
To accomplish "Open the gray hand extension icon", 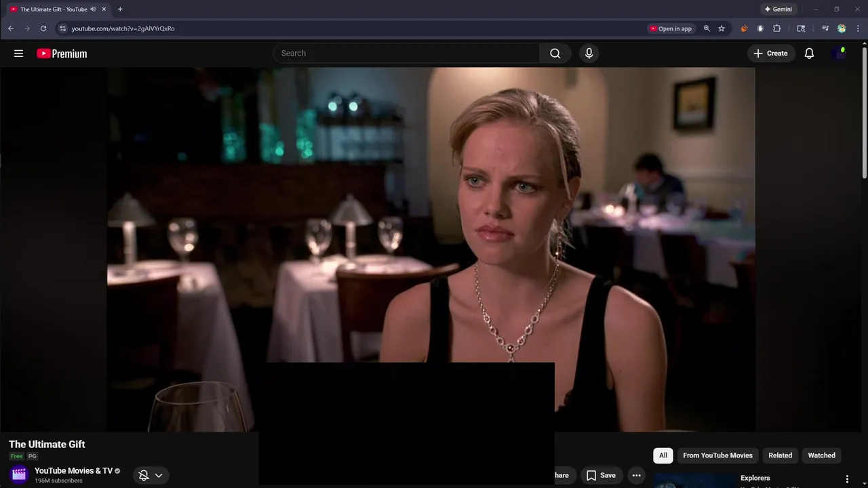I will (760, 28).
